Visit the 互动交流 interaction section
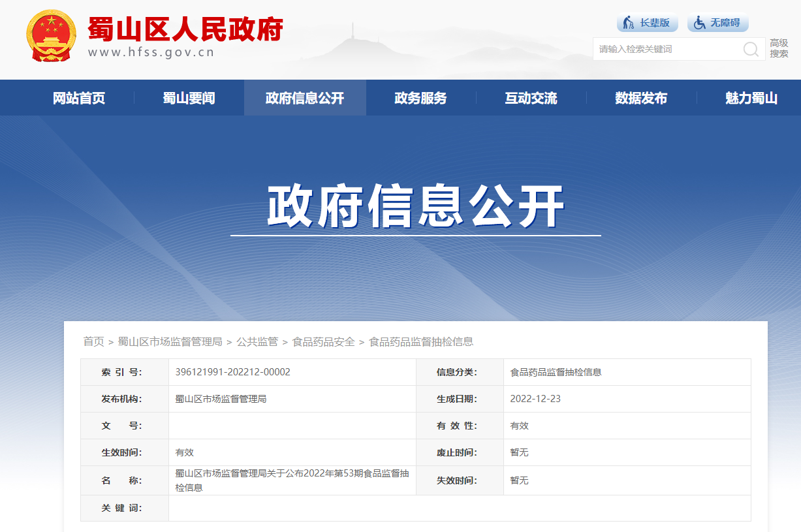This screenshot has height=532, width=801. (530, 97)
